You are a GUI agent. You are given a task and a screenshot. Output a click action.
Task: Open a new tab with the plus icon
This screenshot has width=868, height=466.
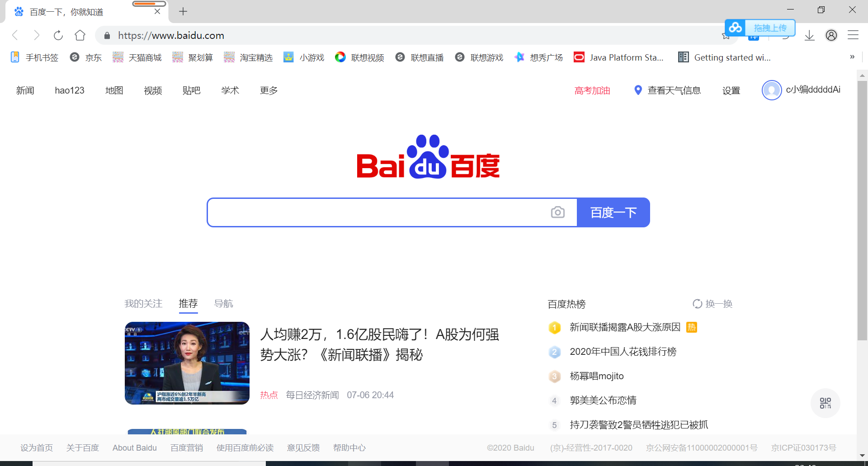click(x=183, y=11)
